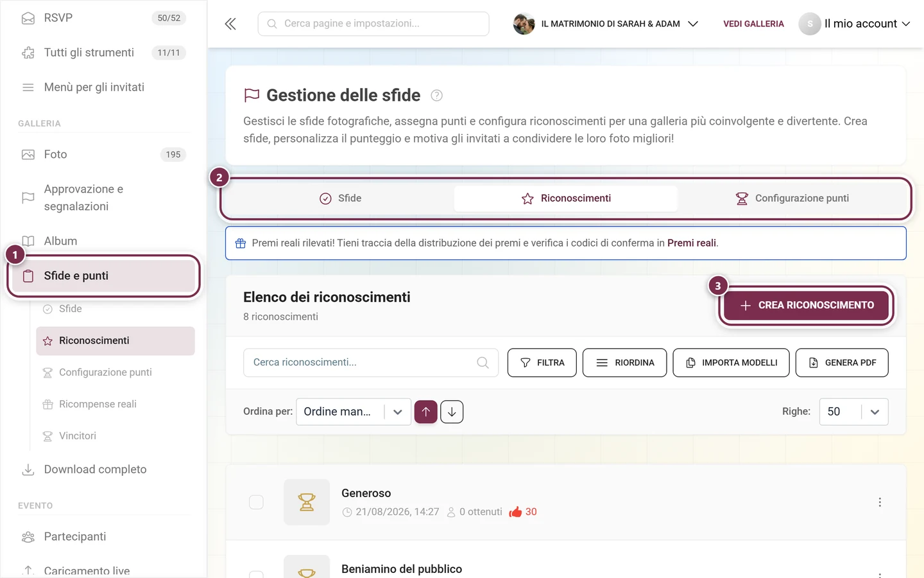Switch to Configurazione punti tab
This screenshot has width=924, height=578.
coord(792,198)
